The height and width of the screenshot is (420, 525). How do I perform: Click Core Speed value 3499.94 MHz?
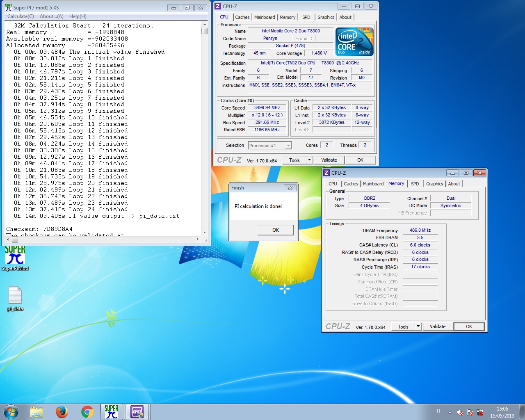pyautogui.click(x=267, y=108)
